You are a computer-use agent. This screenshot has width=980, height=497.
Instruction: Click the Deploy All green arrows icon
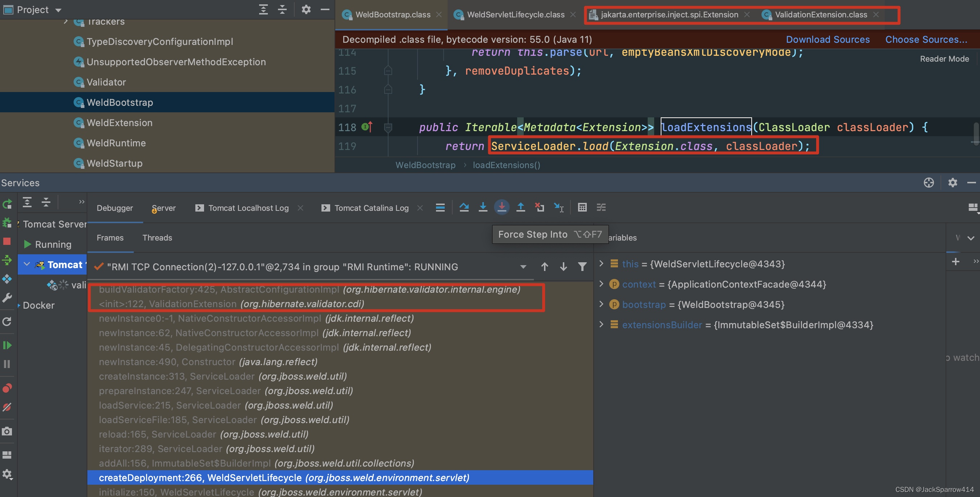[7, 260]
